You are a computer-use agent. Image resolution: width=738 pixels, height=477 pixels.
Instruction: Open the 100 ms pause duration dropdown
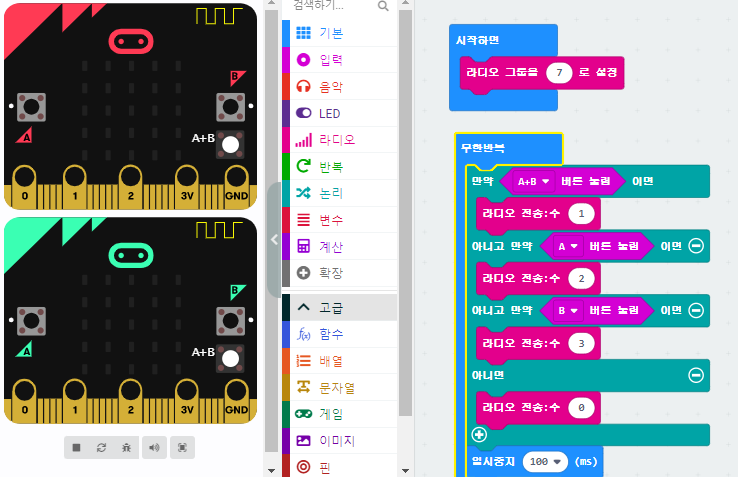[x=546, y=461]
